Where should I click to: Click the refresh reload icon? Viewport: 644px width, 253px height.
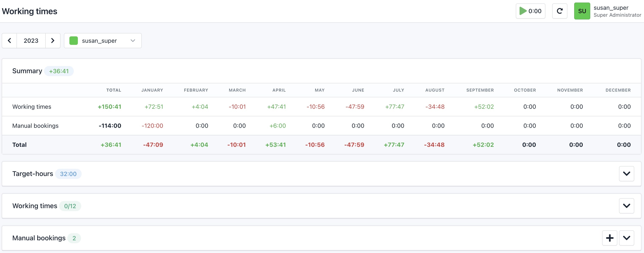(x=560, y=11)
